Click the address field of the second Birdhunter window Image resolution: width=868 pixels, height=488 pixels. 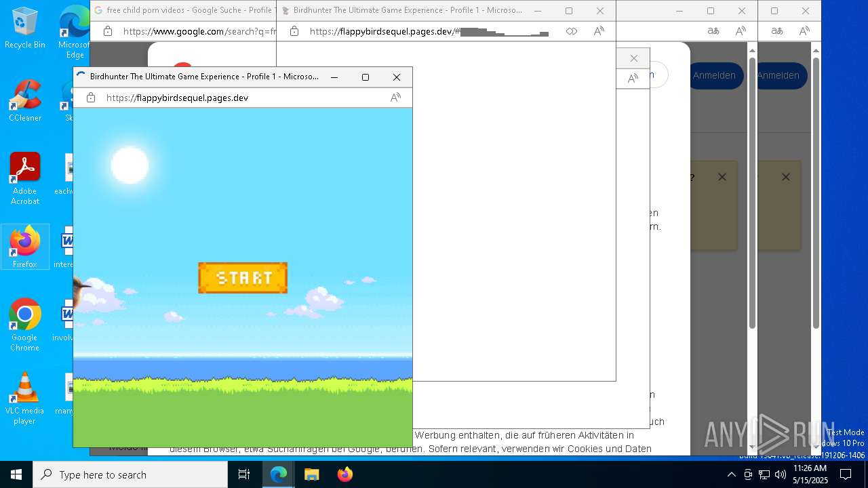pyautogui.click(x=429, y=31)
